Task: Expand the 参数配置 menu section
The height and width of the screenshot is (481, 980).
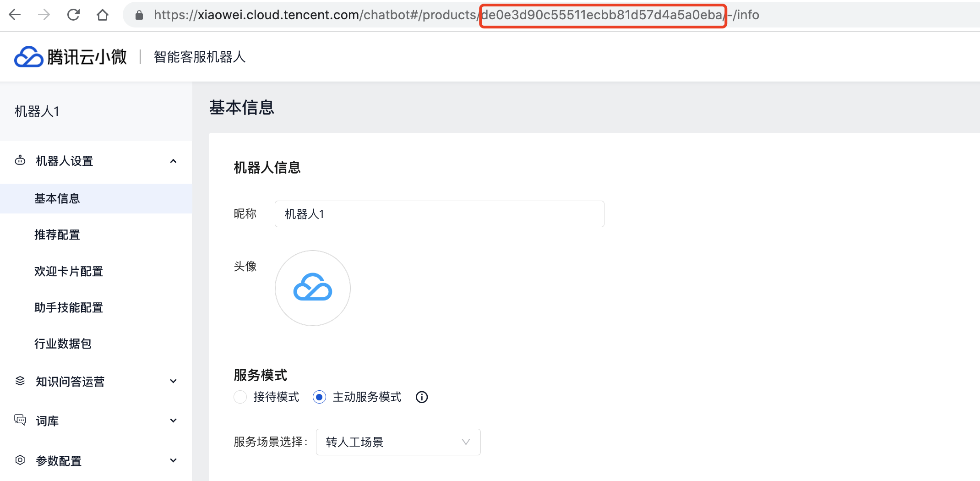Action: click(173, 460)
